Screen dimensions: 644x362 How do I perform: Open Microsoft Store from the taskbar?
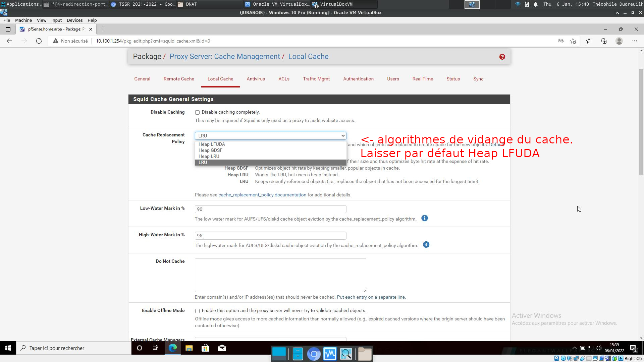coord(205,348)
